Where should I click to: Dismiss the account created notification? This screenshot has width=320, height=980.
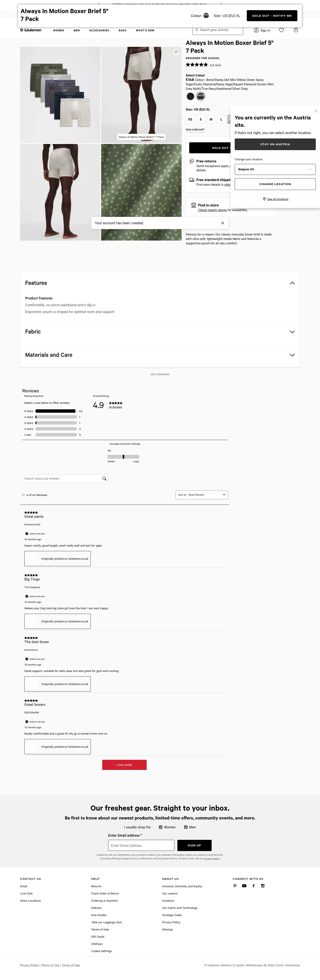(223, 223)
